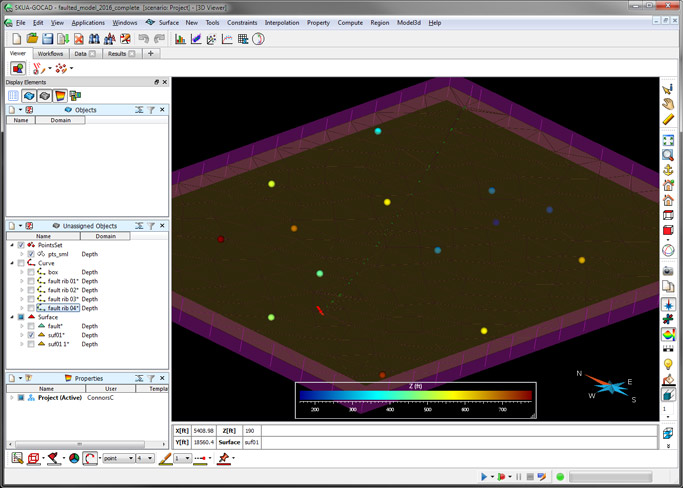683x488 pixels.
Task: Select the fault rib 04 tree row
Action: [x=58, y=308]
